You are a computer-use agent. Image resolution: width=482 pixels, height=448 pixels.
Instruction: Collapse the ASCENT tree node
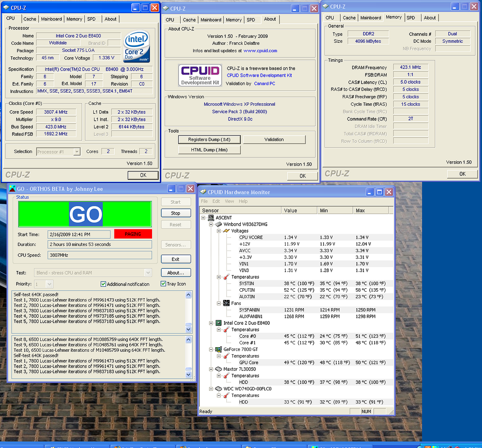[203, 217]
